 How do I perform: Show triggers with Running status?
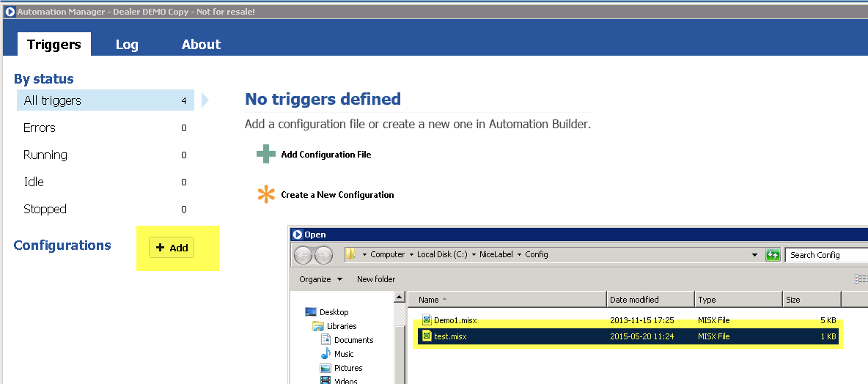tap(45, 155)
